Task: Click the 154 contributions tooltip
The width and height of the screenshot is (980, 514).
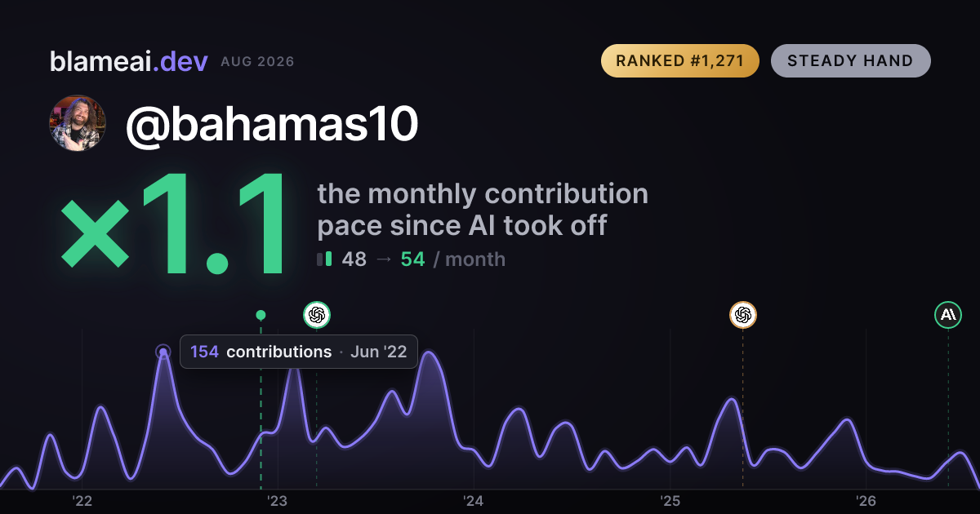Action: 298,352
